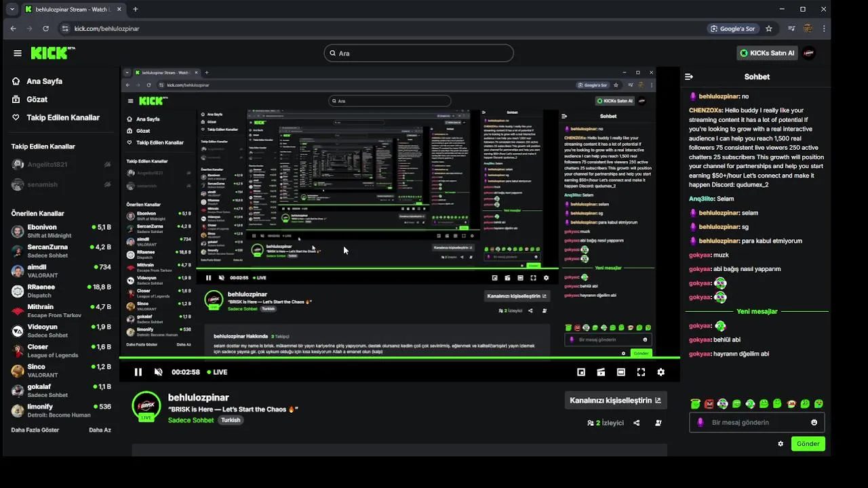Click the Mithrain channel avatar
This screenshot has height=488, width=868.
(18, 311)
